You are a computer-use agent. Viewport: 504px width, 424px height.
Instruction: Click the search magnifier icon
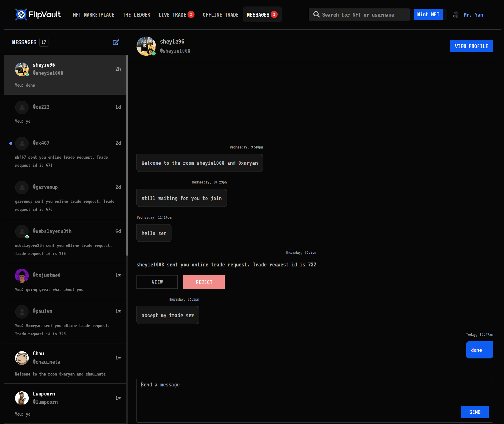pyautogui.click(x=316, y=15)
